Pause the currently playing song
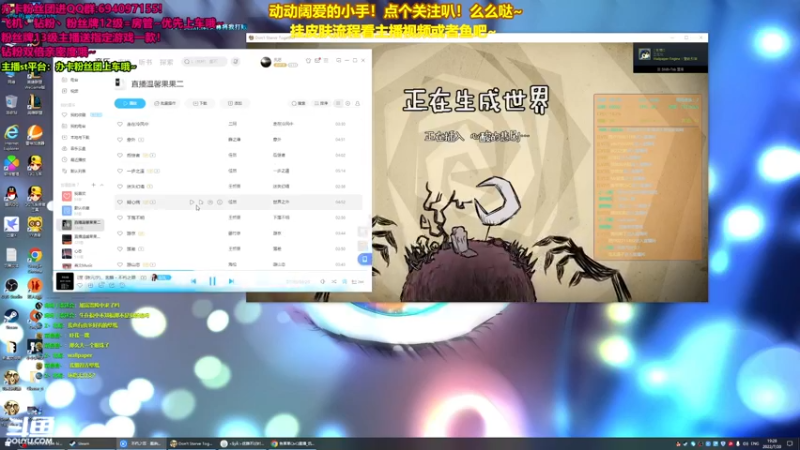 [x=212, y=281]
